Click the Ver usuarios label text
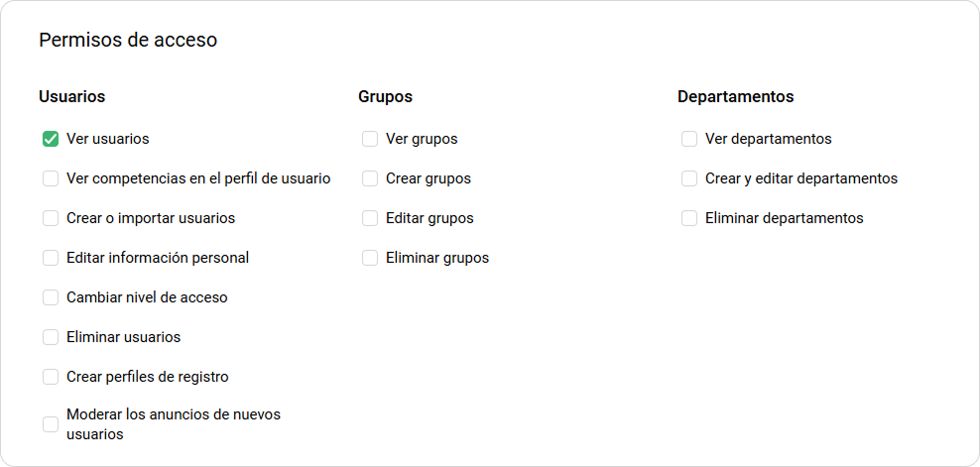The height and width of the screenshot is (467, 980). 108,139
